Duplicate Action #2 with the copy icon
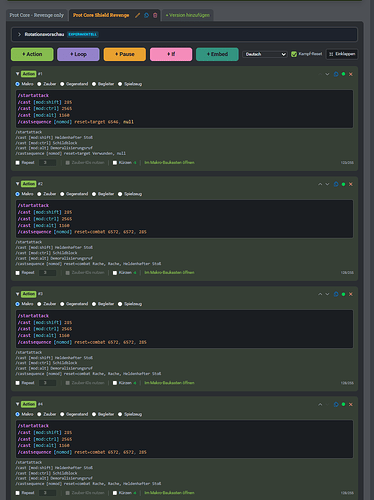Viewport: 374px width, 500px height. click(x=336, y=184)
